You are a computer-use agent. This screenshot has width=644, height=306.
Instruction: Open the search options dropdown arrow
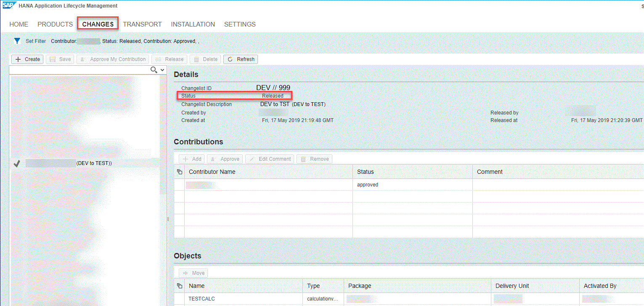click(162, 69)
